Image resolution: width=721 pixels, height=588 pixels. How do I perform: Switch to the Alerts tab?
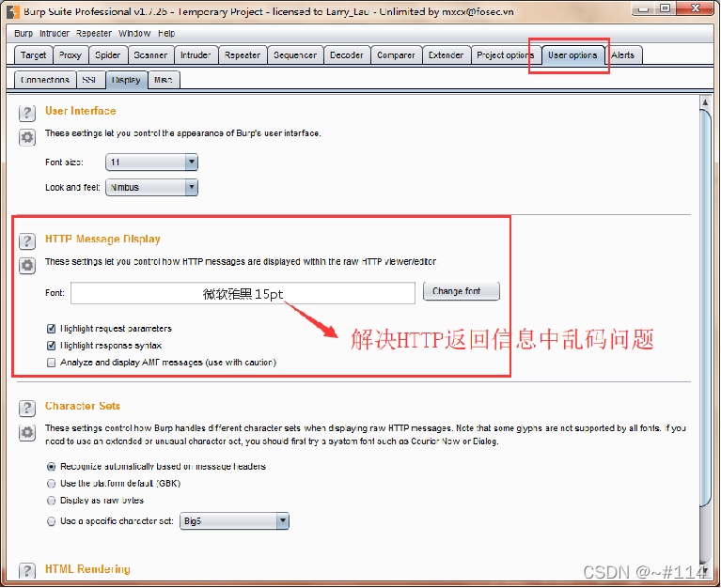click(622, 55)
